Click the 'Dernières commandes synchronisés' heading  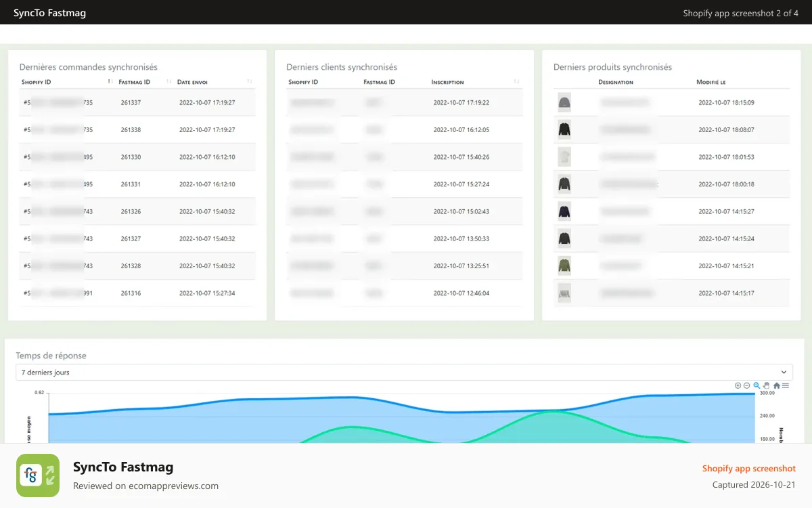[89, 67]
